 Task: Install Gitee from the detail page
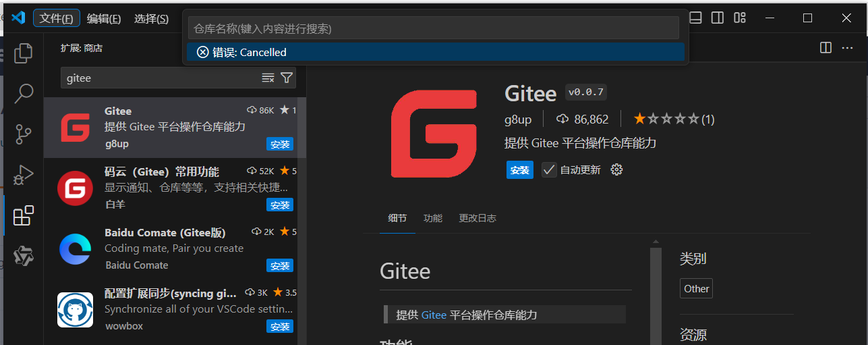[520, 170]
